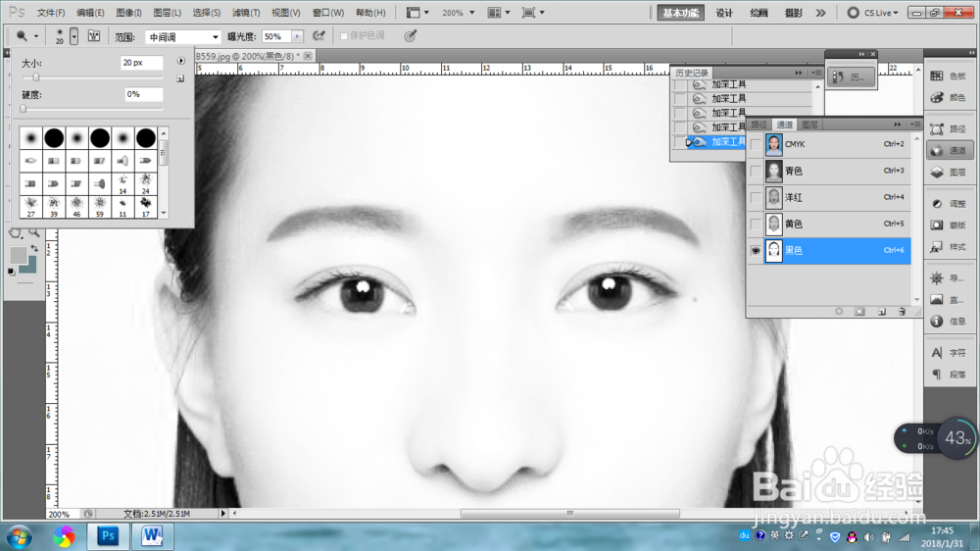Click the brush size (大小) slider handle
The image size is (980, 551).
pos(35,76)
